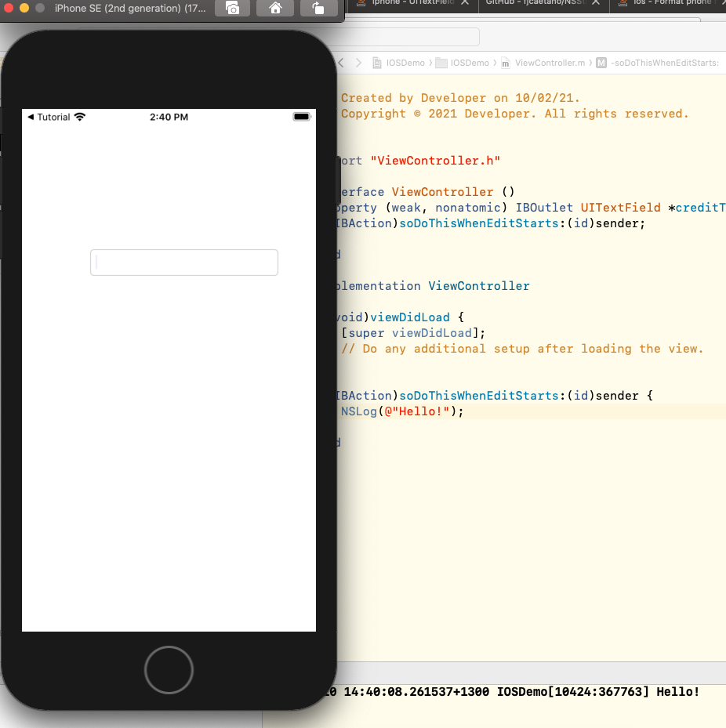This screenshot has height=728, width=726.
Task: Click the 'Do any additional setup' comment line
Action: pos(522,349)
